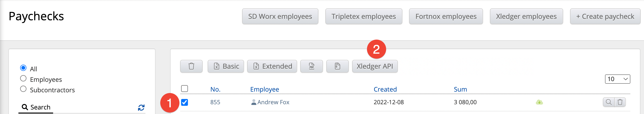The height and width of the screenshot is (114, 644).
Task: Click the Xledger API button
Action: [x=375, y=66]
